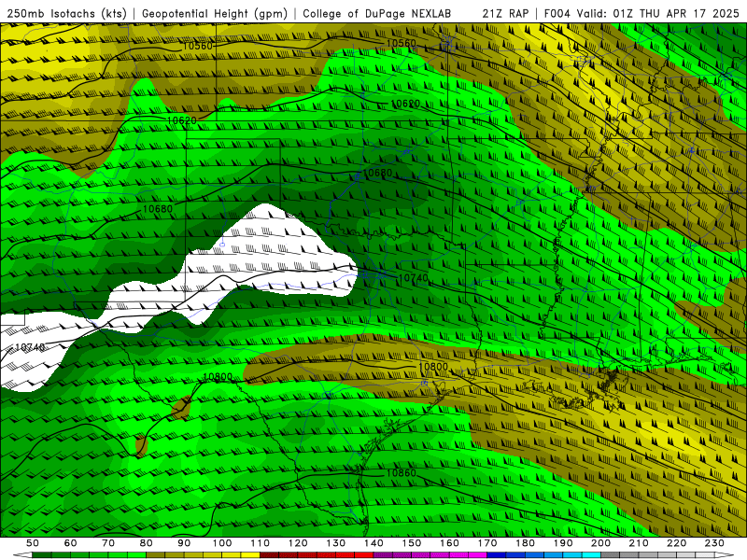This screenshot has height=560, width=747.
Task: Click the 180 knot color bar label
Action: click(525, 543)
